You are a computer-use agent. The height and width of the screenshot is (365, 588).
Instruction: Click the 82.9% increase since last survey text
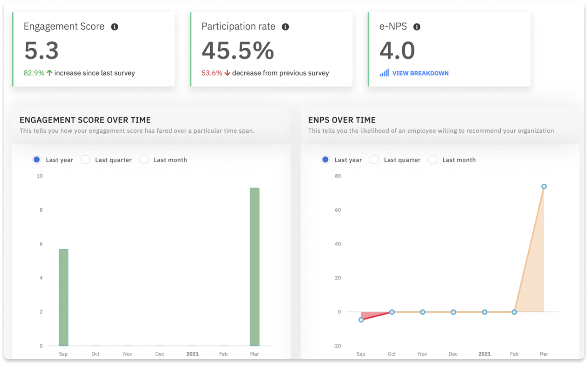click(x=80, y=73)
